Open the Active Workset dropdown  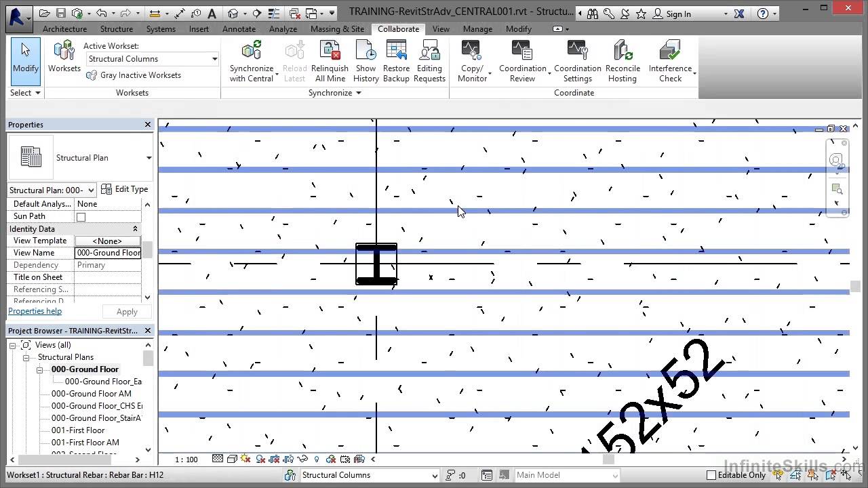point(214,59)
